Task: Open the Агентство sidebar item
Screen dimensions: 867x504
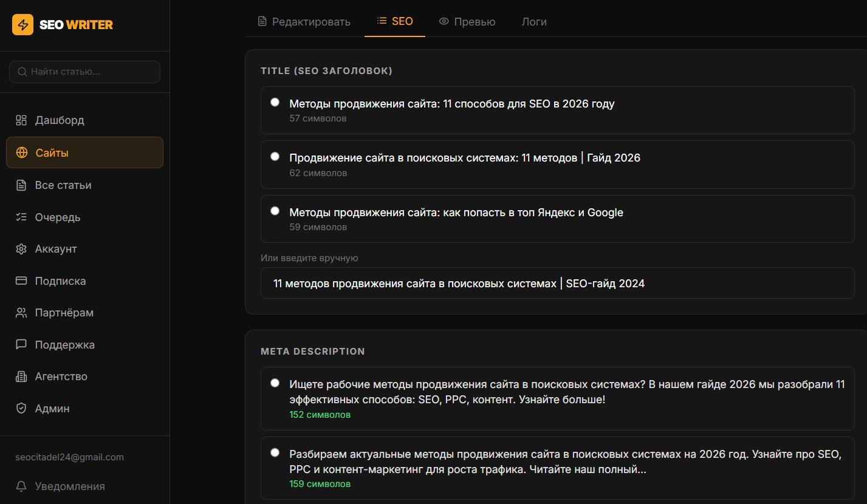Action: [84, 376]
